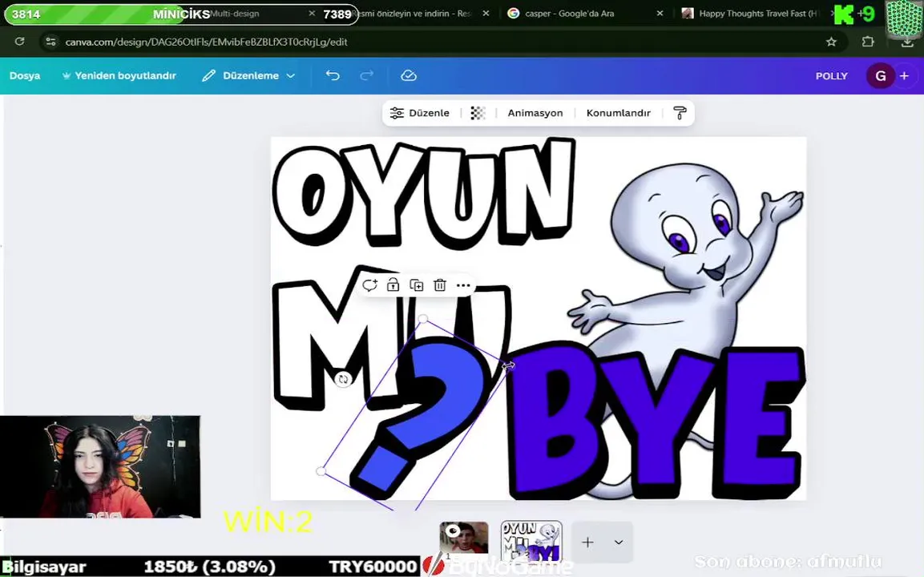Expand the add page options chevron

pos(619,543)
